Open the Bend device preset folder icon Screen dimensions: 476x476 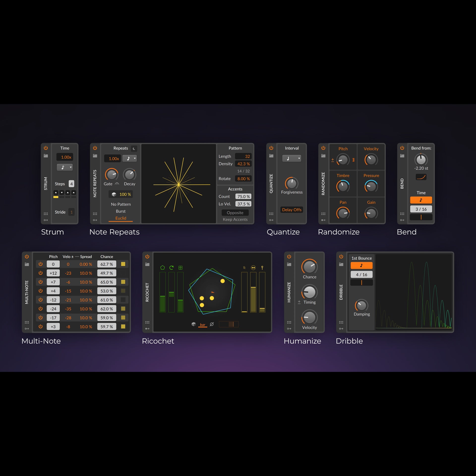tap(402, 156)
